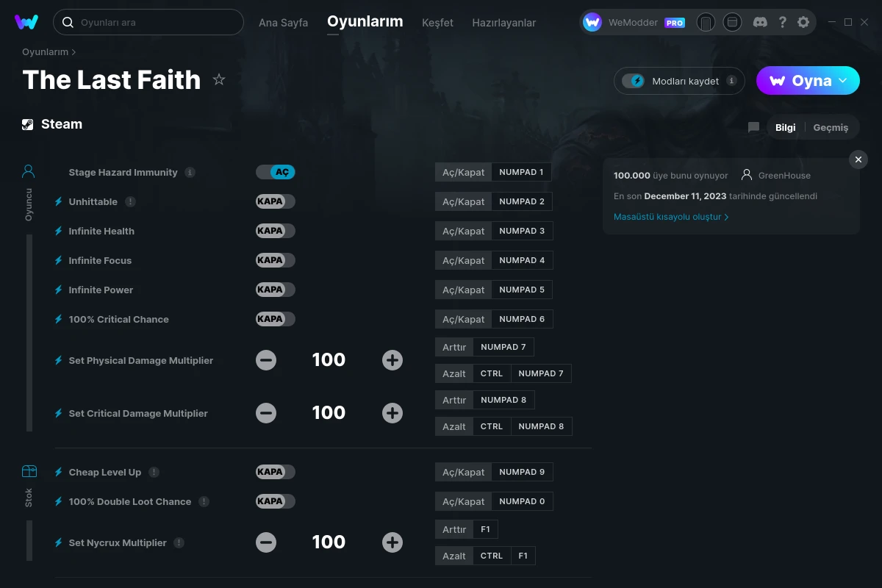Show info for Stage Hazard Immunity
Image resolution: width=882 pixels, height=588 pixels.
pos(190,172)
